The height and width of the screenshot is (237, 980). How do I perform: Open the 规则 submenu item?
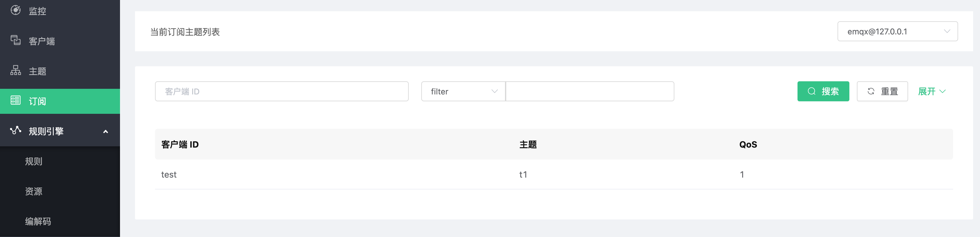(34, 161)
